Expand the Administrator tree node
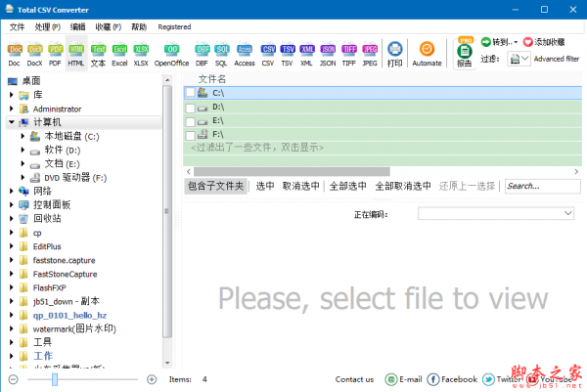Image resolution: width=587 pixels, height=392 pixels. tap(11, 109)
